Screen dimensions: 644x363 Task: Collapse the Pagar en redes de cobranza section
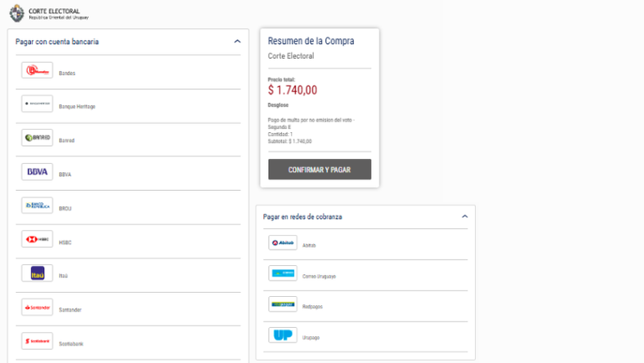pyautogui.click(x=465, y=216)
